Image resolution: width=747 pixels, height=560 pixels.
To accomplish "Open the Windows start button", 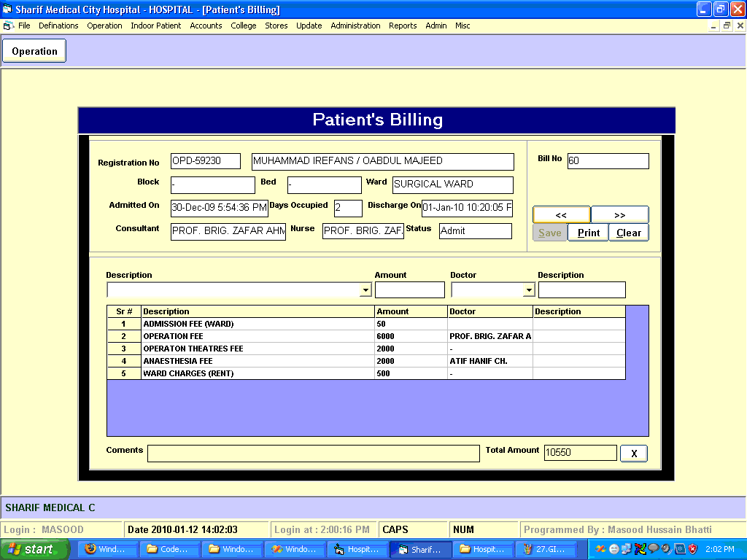I will pyautogui.click(x=35, y=549).
